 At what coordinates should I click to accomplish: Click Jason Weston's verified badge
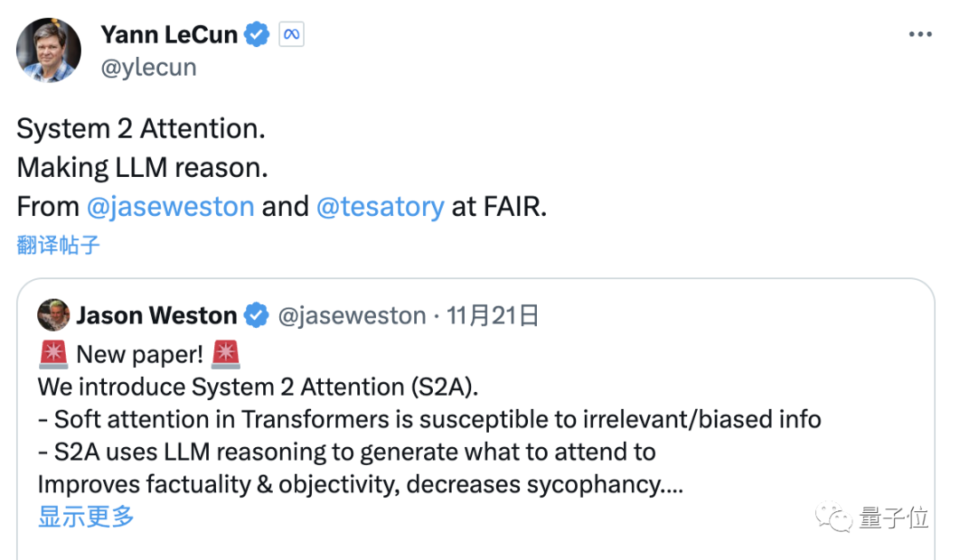tap(256, 316)
